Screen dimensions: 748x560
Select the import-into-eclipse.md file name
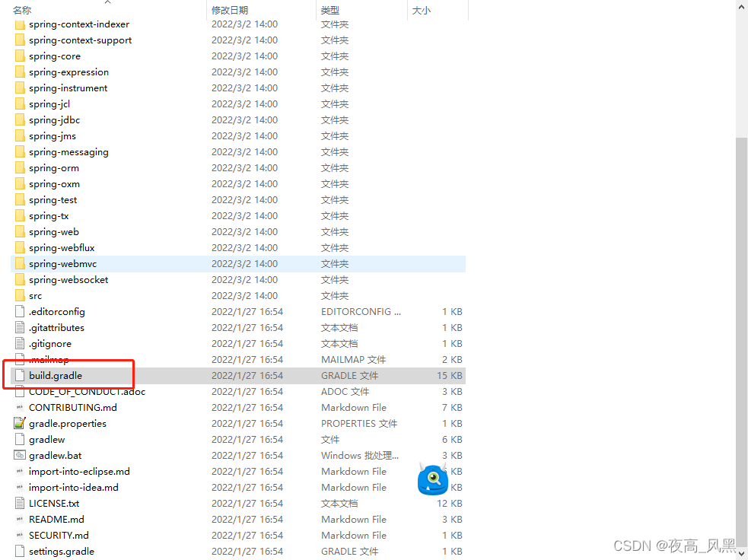[79, 471]
